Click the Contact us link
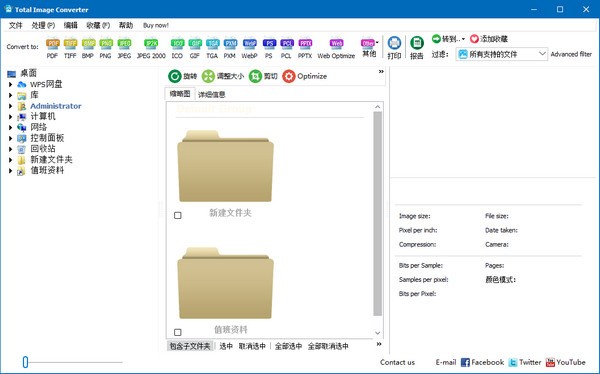 (397, 362)
